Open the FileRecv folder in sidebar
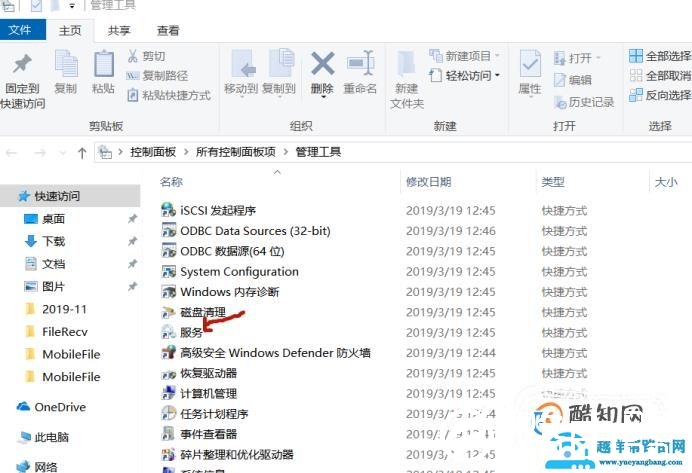This screenshot has height=473, width=692. tap(65, 332)
